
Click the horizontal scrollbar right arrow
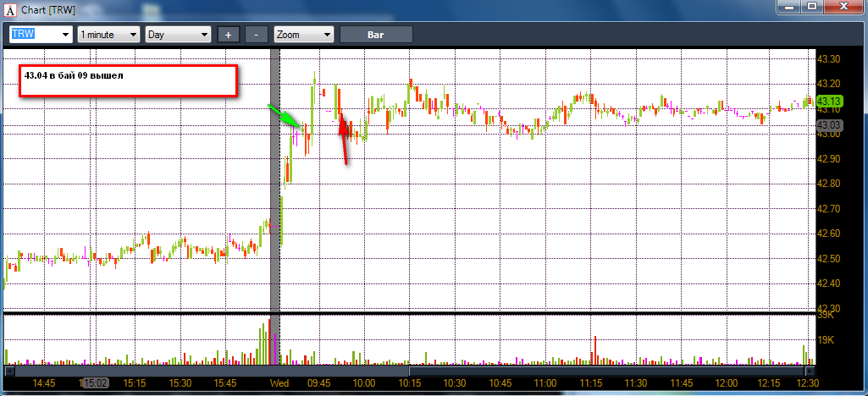(810, 371)
